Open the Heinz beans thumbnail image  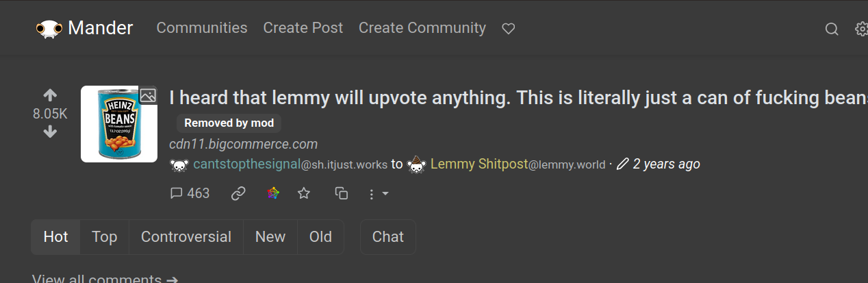(120, 124)
